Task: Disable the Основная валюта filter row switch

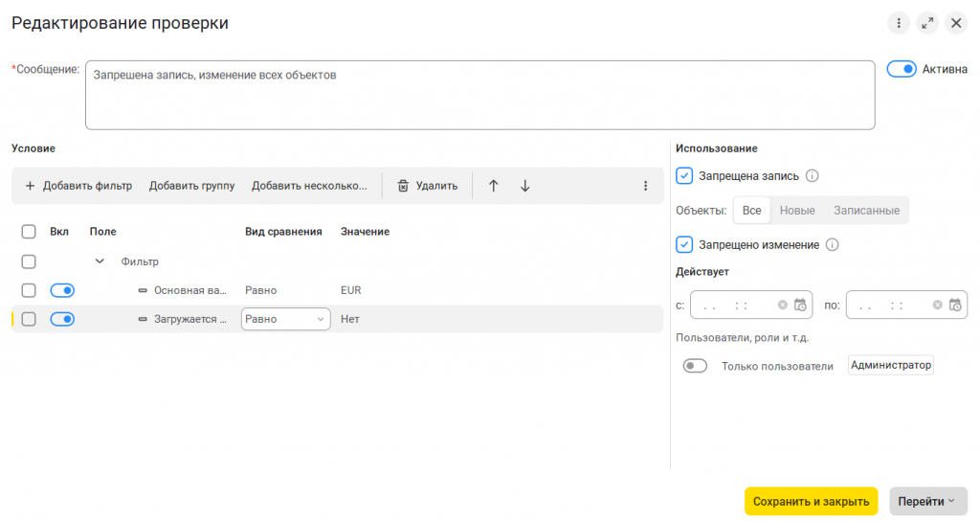Action: coord(62,290)
